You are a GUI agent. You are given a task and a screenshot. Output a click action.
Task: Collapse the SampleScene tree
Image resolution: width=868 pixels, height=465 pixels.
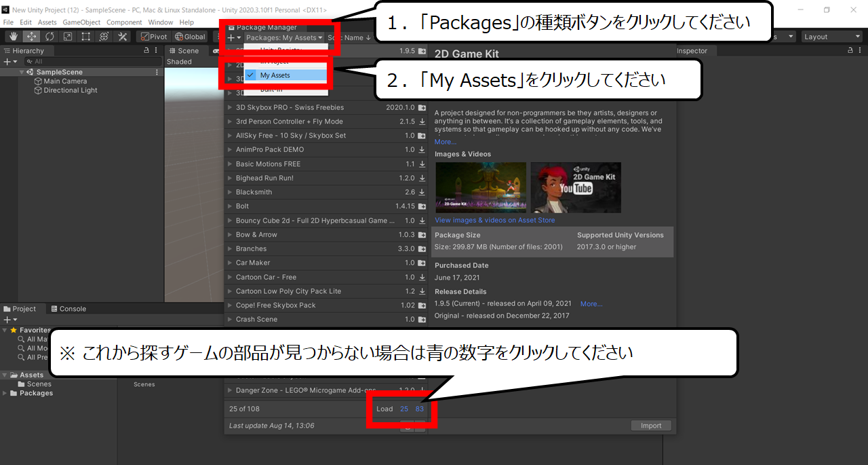[x=22, y=72]
